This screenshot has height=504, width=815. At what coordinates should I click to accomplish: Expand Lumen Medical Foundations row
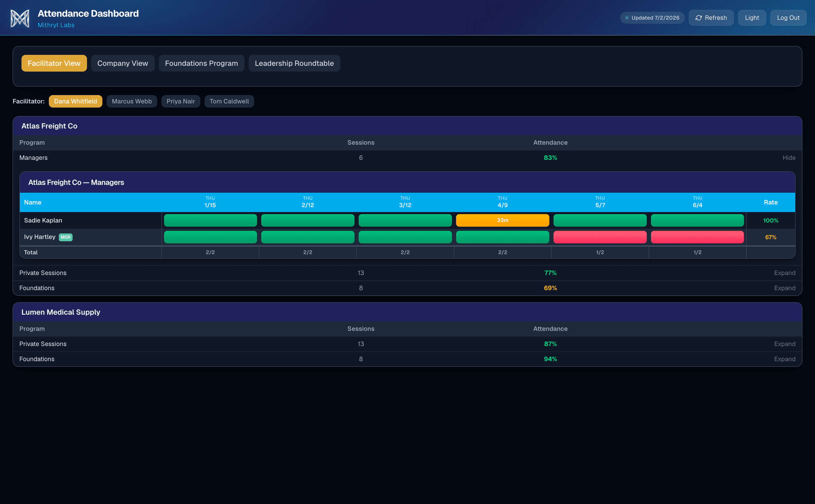pos(784,359)
